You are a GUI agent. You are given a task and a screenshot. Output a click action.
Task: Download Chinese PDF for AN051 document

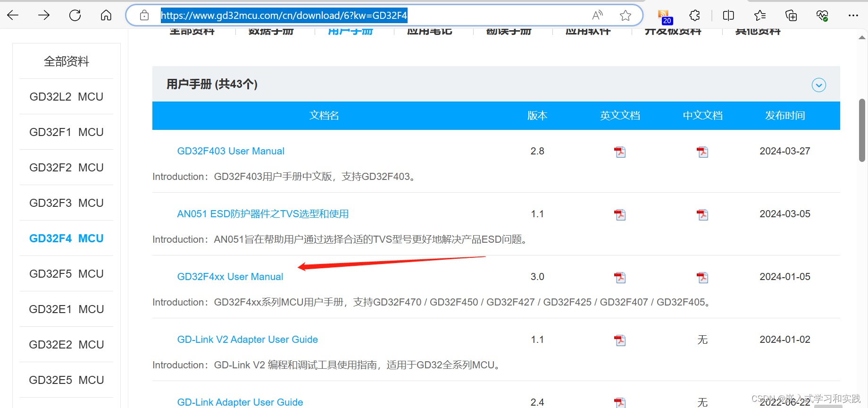pyautogui.click(x=702, y=214)
